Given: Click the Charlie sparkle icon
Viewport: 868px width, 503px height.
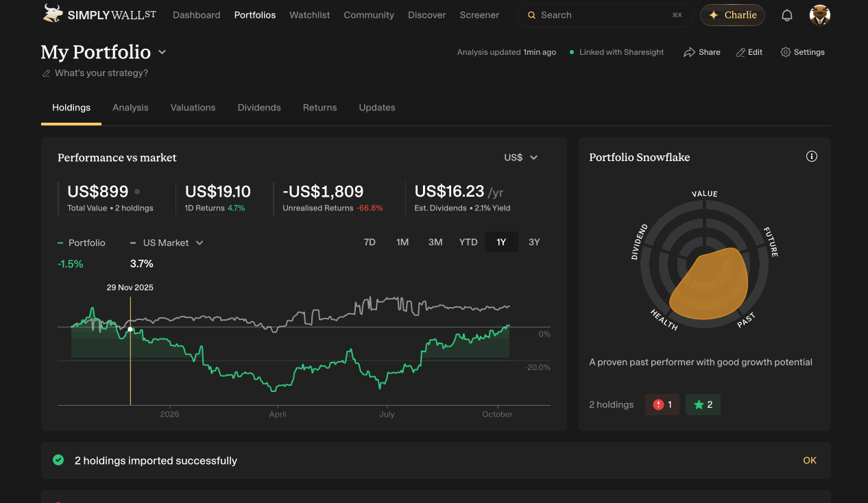Looking at the screenshot, I should click(713, 15).
